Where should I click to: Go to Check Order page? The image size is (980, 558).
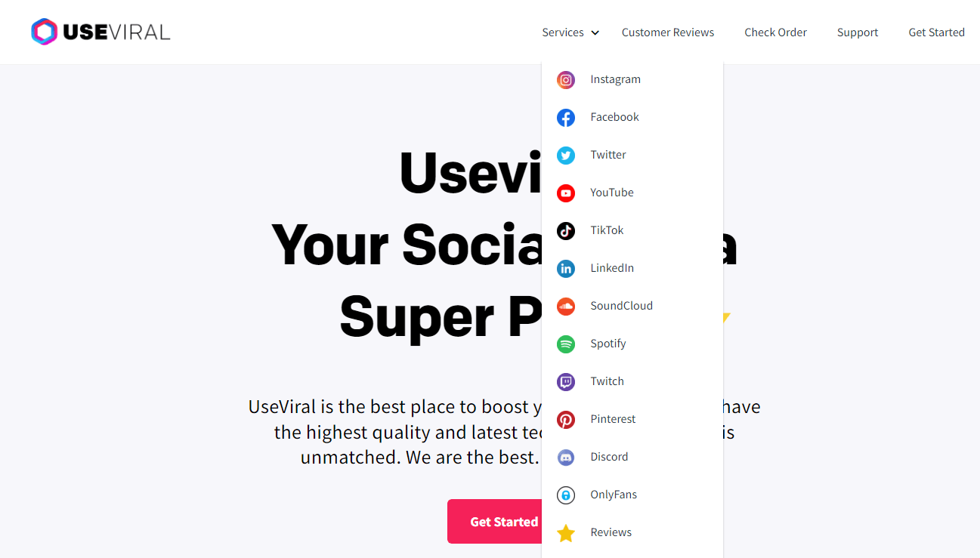point(775,32)
